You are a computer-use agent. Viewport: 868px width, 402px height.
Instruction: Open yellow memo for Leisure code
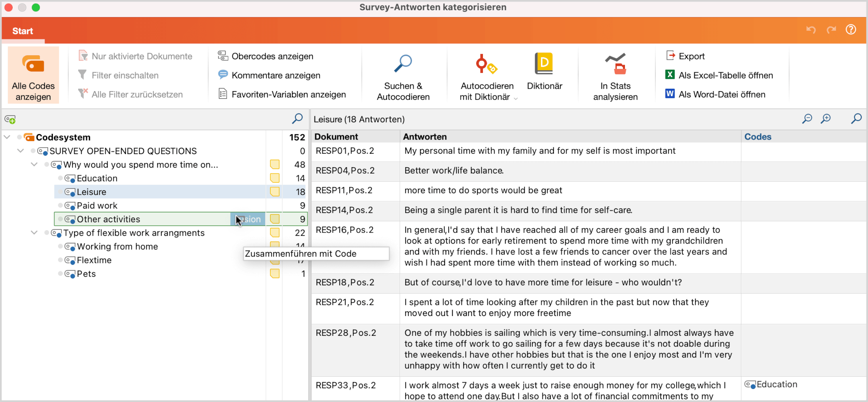click(x=275, y=192)
